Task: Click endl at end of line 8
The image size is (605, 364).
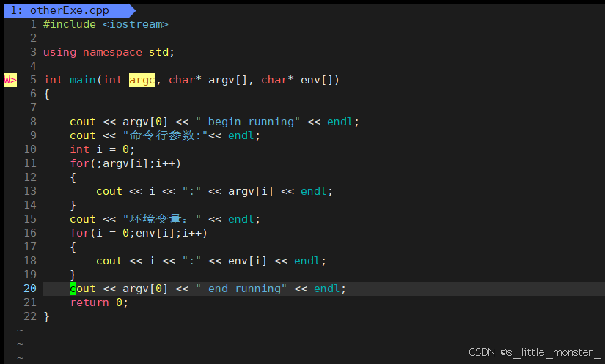Action: click(340, 122)
